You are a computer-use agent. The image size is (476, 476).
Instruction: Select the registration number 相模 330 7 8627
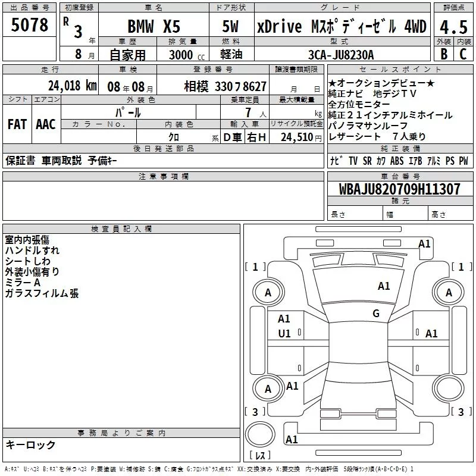click(x=226, y=87)
